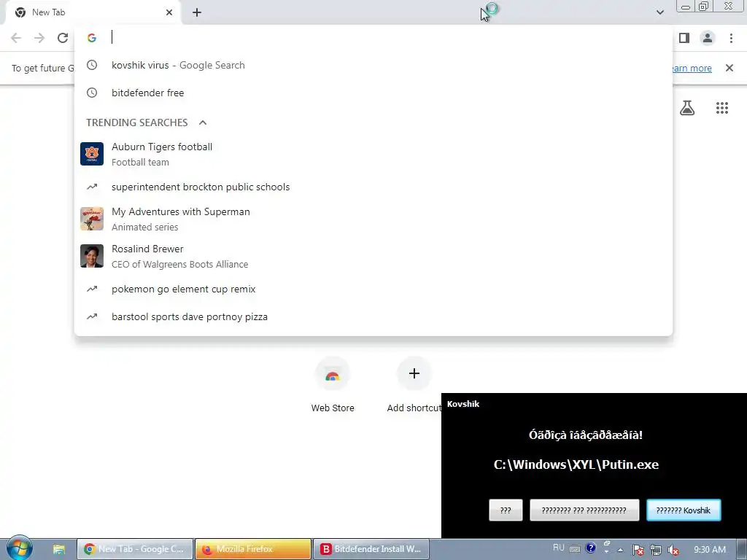This screenshot has width=747, height=560.
Task: Open the language bar options arrow
Action: (x=606, y=552)
